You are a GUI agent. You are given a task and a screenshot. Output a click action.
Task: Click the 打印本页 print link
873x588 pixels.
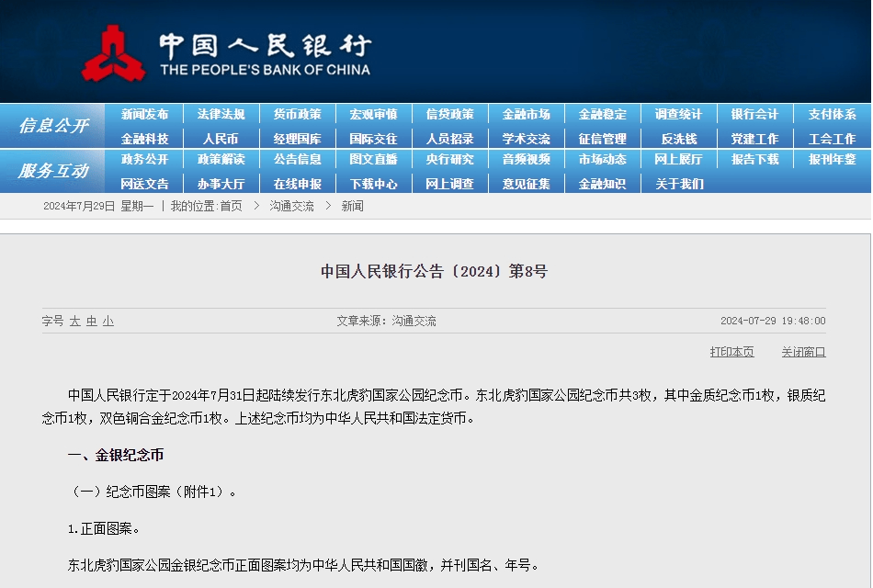[732, 352]
